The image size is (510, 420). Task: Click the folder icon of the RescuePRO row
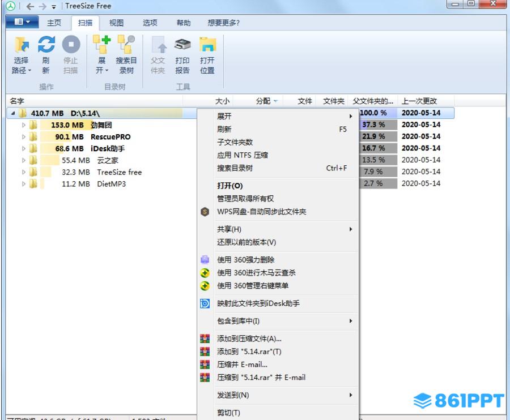[33, 137]
